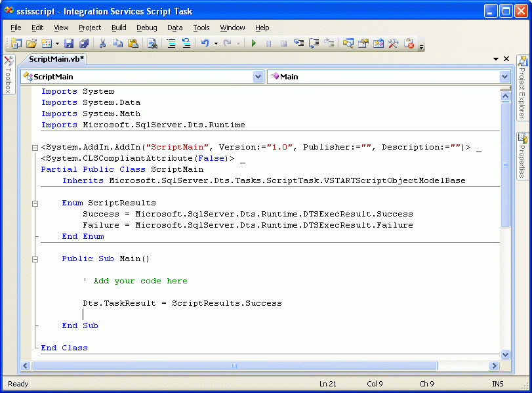Click the Save All toolbar icon
This screenshot has height=393, width=532.
83,43
